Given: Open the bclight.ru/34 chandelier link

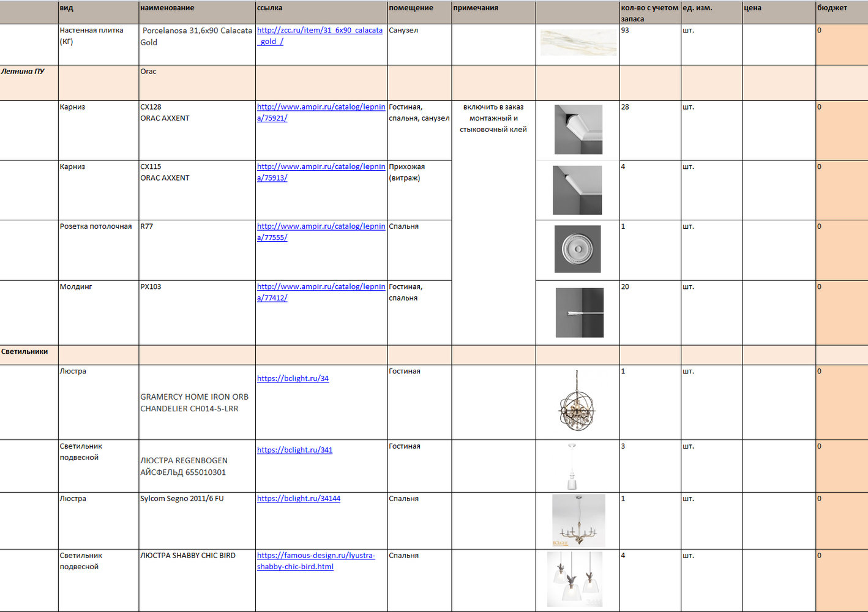Looking at the screenshot, I should pyautogui.click(x=293, y=379).
